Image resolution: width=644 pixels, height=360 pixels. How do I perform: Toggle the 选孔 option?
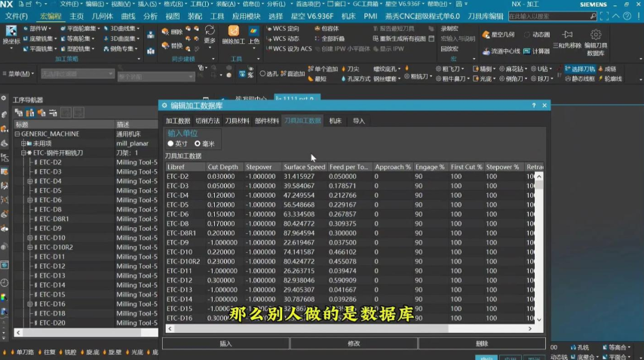[x=269, y=73]
